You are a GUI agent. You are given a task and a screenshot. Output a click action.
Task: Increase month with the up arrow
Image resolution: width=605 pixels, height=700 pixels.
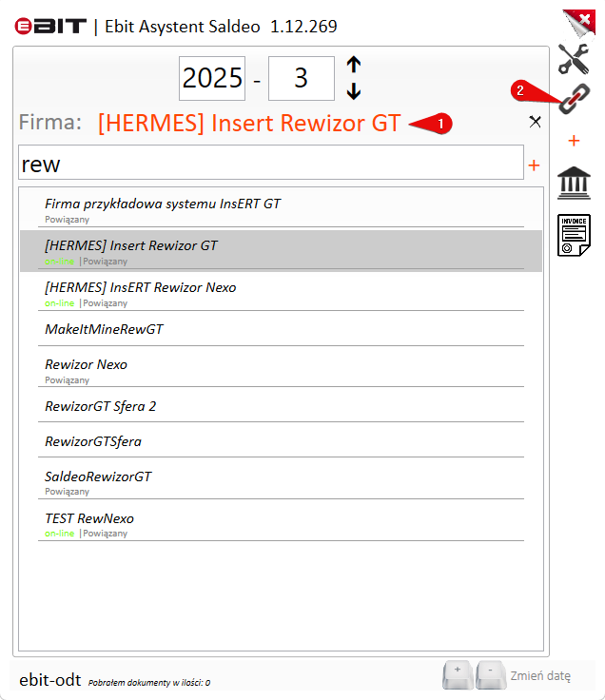[354, 65]
